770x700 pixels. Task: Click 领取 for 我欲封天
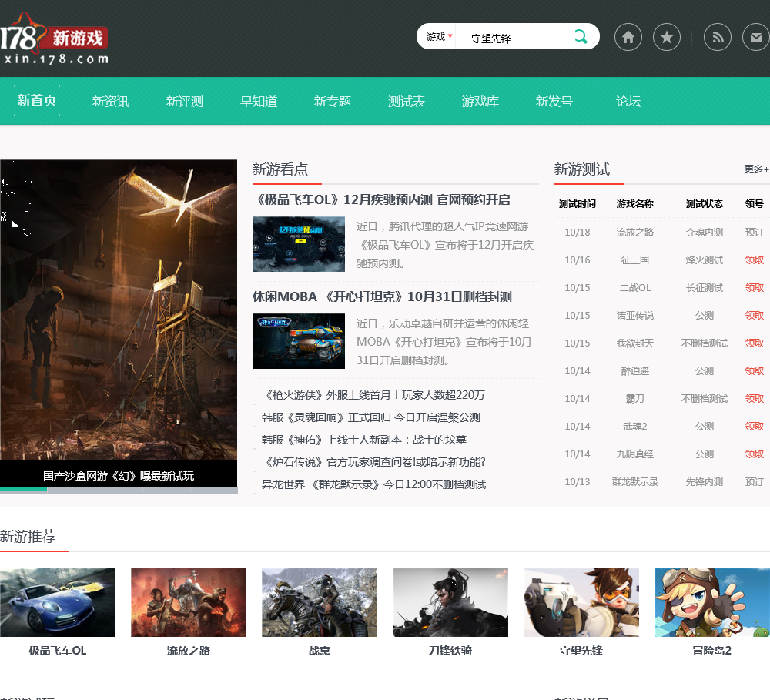pyautogui.click(x=755, y=343)
